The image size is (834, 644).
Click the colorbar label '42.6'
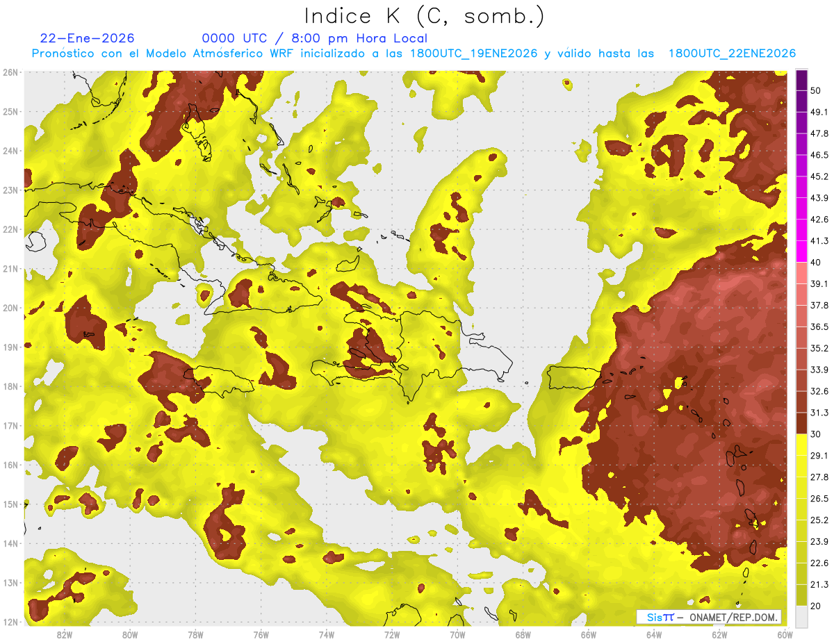[x=819, y=220]
